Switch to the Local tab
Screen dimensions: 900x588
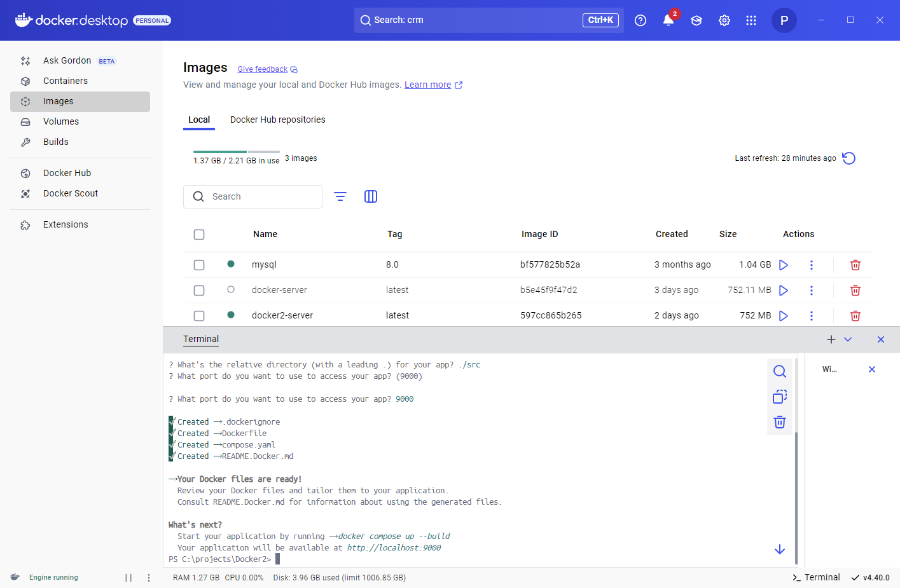tap(199, 120)
